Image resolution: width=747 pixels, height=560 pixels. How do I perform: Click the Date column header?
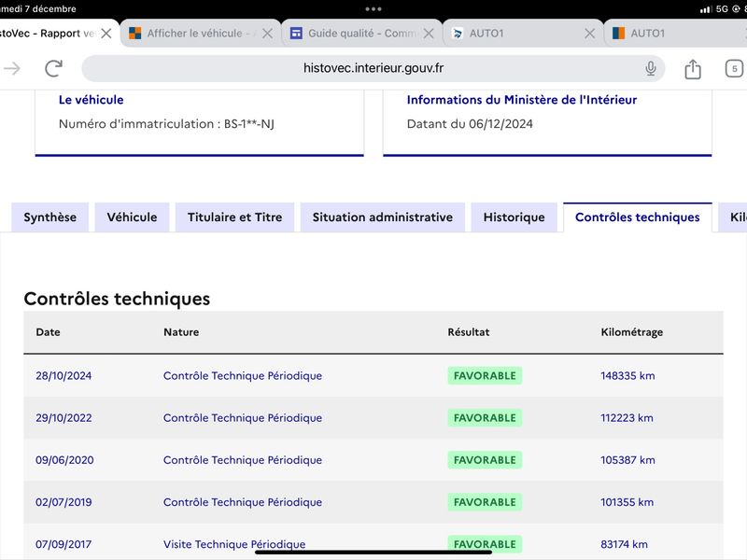tap(49, 332)
